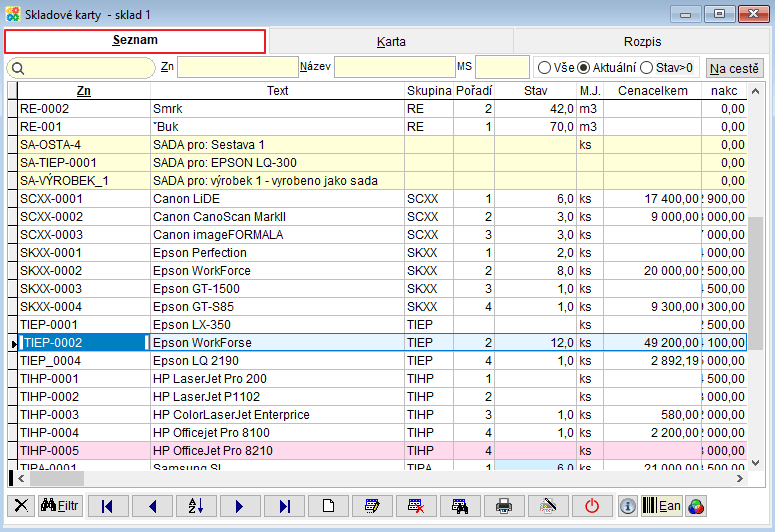Click the vertical scrollbar up arrow
The image size is (775, 532).
click(x=755, y=91)
